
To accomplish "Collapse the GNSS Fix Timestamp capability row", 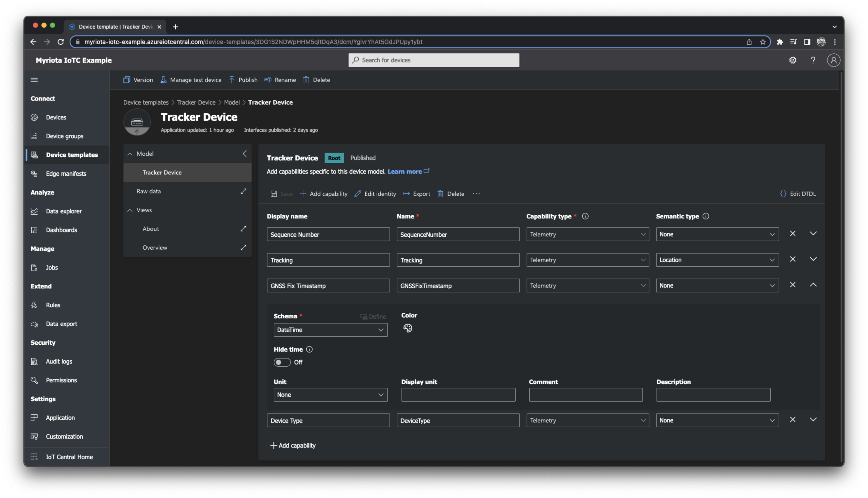I will click(x=814, y=285).
